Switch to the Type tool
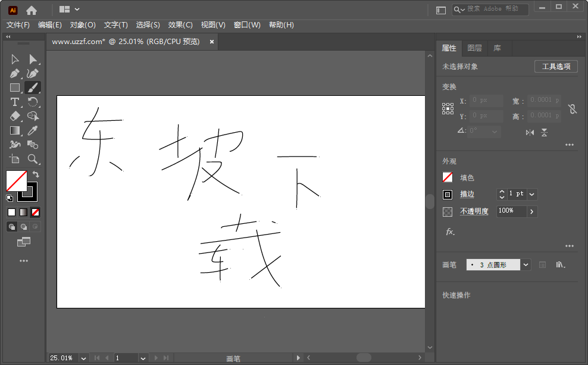Image resolution: width=588 pixels, height=365 pixels. pos(14,101)
